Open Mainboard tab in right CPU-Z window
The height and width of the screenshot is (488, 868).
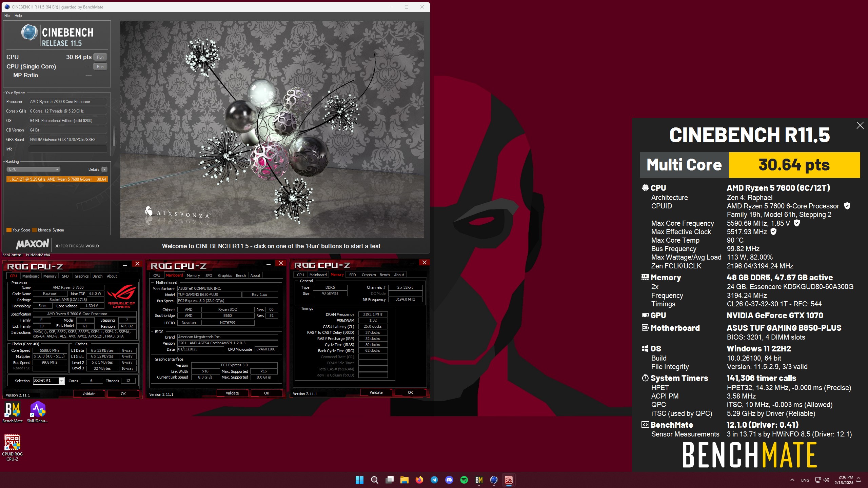click(x=318, y=275)
